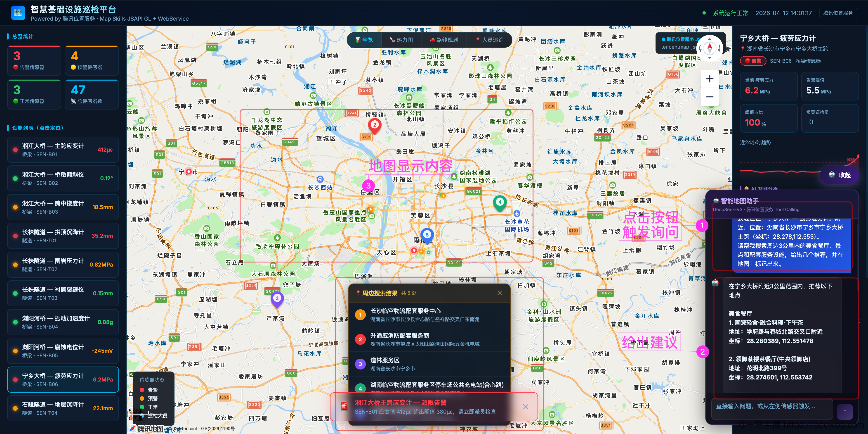Open 长株隧道 — 衬砌裂缝仪 sensor

coord(63,293)
